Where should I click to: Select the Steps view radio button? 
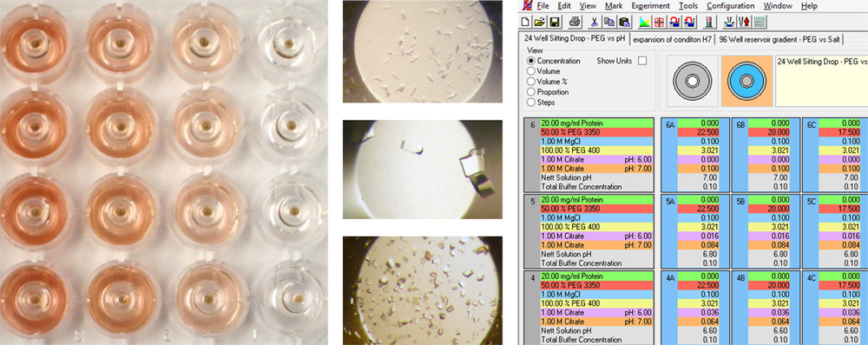click(x=531, y=103)
